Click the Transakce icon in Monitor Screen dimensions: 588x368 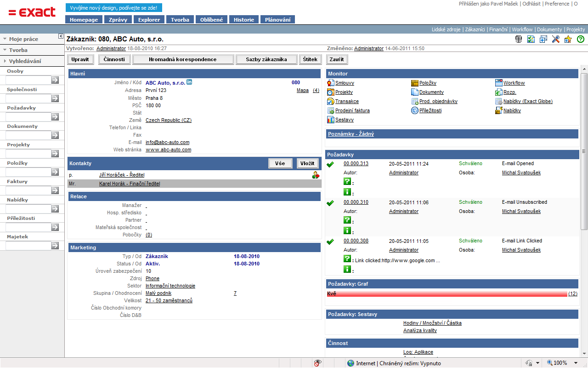pos(331,101)
